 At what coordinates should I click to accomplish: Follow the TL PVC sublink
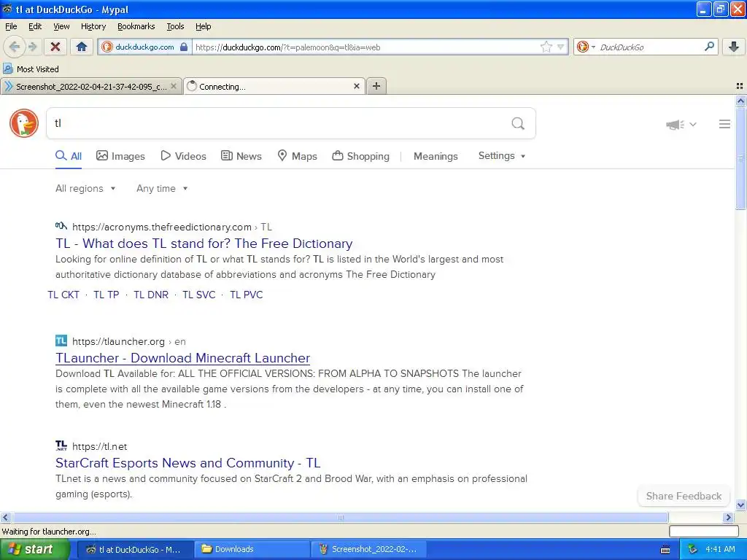pos(247,295)
